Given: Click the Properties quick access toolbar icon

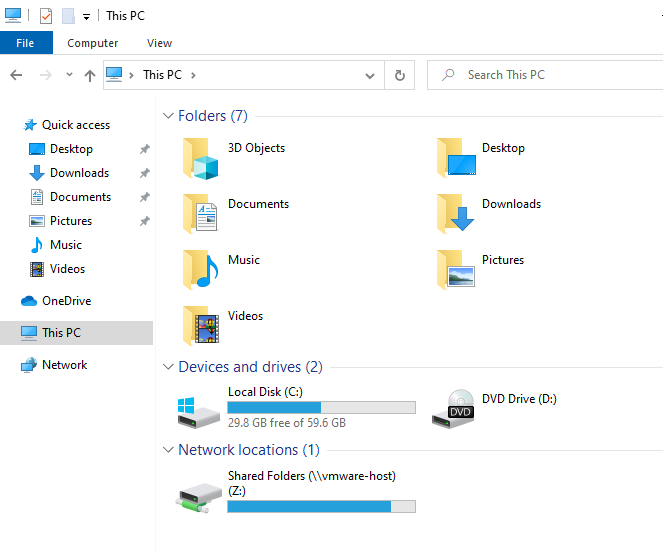Looking at the screenshot, I should pyautogui.click(x=46, y=16).
